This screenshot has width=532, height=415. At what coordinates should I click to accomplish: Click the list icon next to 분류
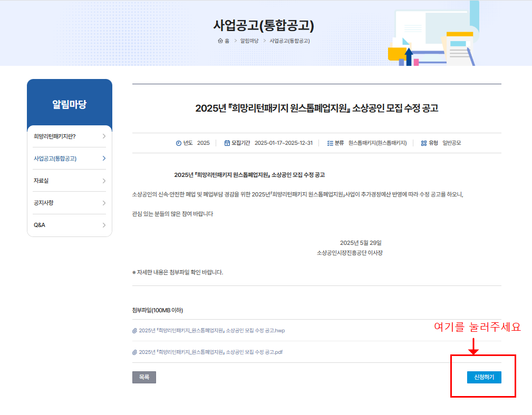330,143
